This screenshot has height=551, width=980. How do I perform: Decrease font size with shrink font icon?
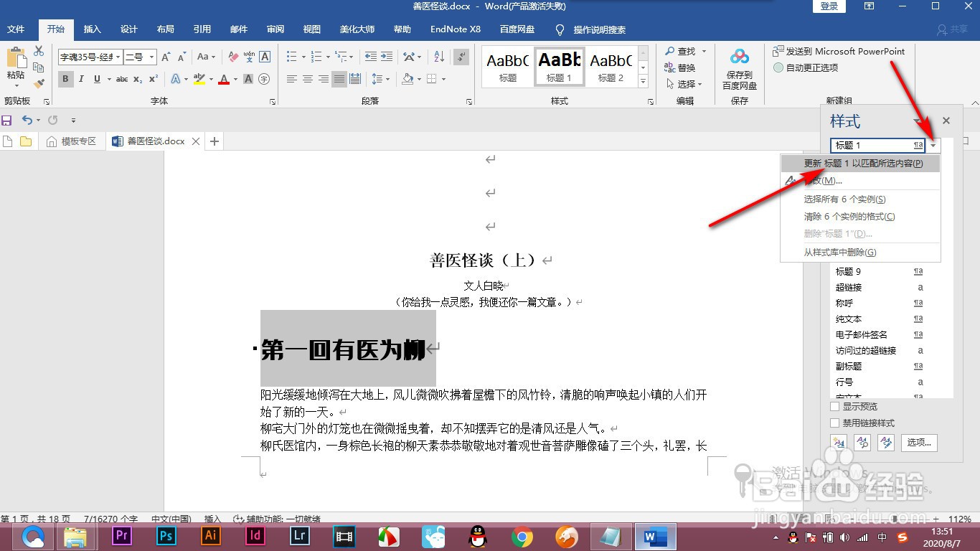pyautogui.click(x=182, y=57)
